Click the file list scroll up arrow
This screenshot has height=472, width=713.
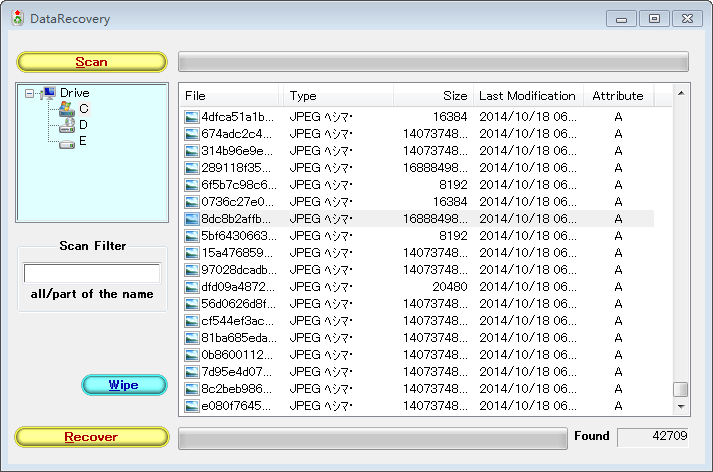pyautogui.click(x=681, y=93)
